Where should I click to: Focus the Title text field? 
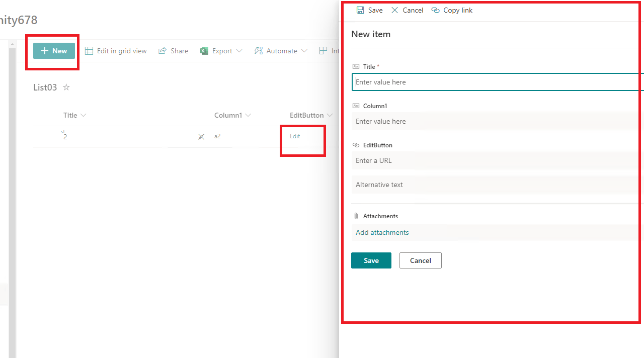[498, 82]
